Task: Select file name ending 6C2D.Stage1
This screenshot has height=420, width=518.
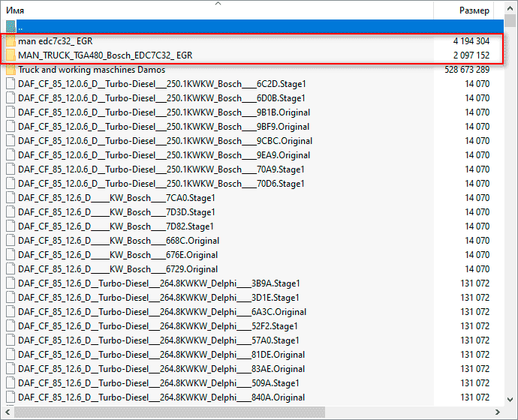Action: [162, 84]
